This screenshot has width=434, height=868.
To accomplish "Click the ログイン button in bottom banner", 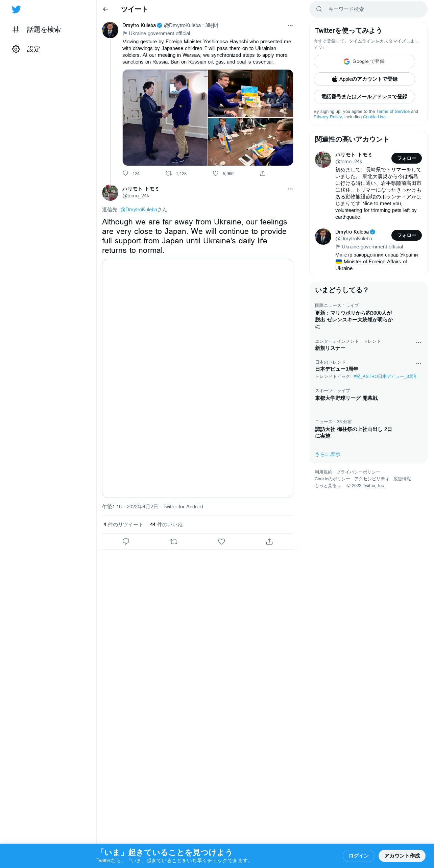I will tap(359, 856).
